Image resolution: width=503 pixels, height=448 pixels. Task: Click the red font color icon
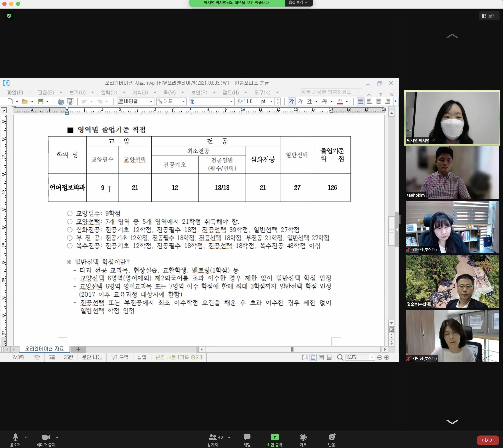[x=340, y=101]
